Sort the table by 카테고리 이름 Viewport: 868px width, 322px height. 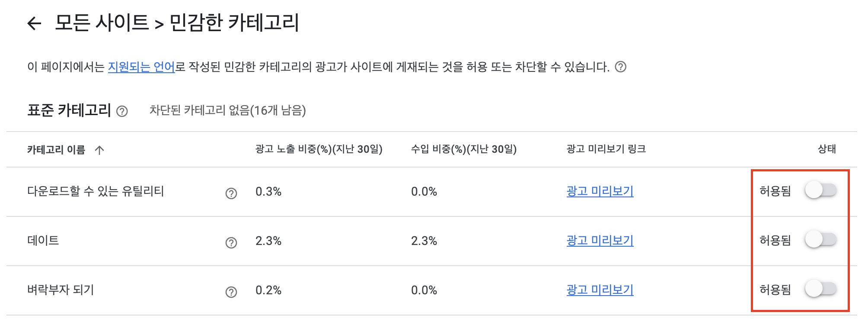(x=56, y=149)
